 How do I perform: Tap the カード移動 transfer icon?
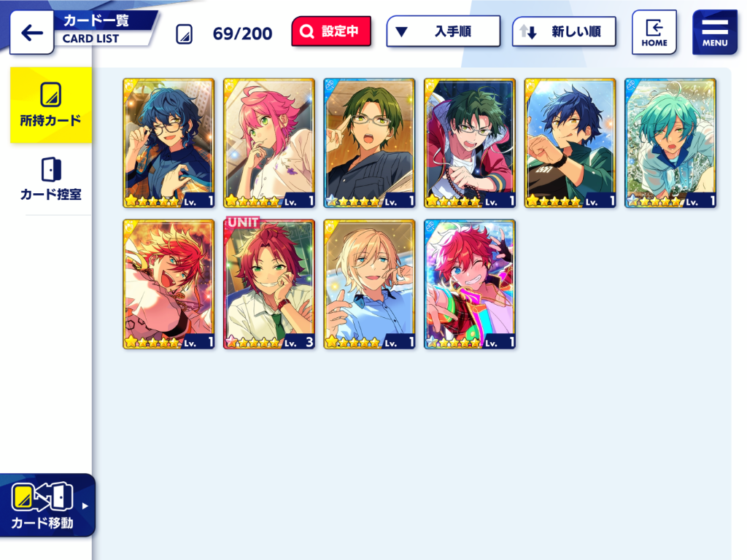coord(42,496)
